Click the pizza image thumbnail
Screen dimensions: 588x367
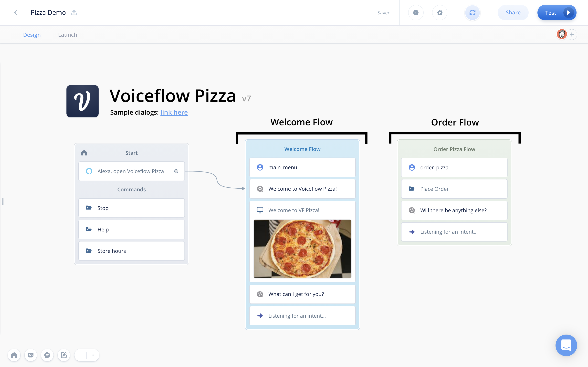(302, 249)
